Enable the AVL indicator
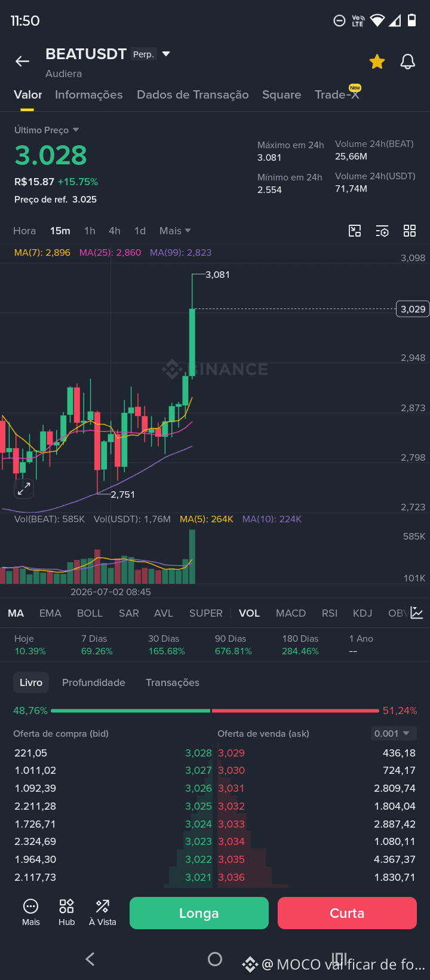 (164, 613)
